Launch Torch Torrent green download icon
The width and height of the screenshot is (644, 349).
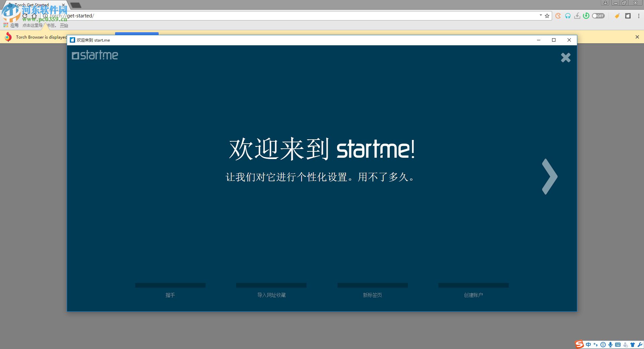pyautogui.click(x=586, y=16)
